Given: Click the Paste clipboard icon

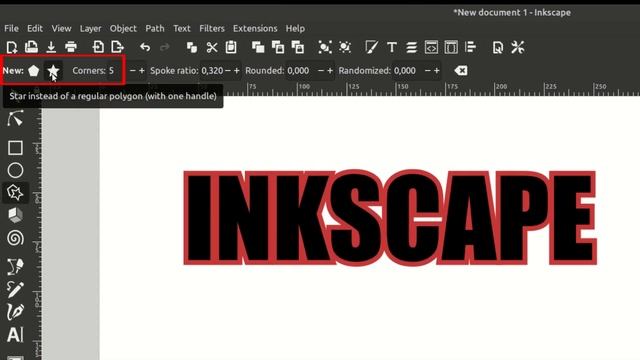Looking at the screenshot, I should pyautogui.click(x=231, y=47).
